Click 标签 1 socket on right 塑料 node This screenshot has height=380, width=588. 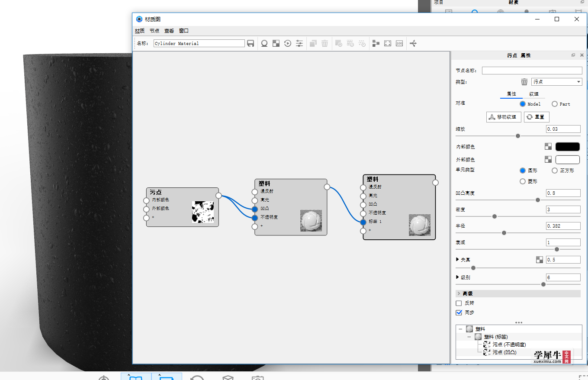(x=363, y=222)
